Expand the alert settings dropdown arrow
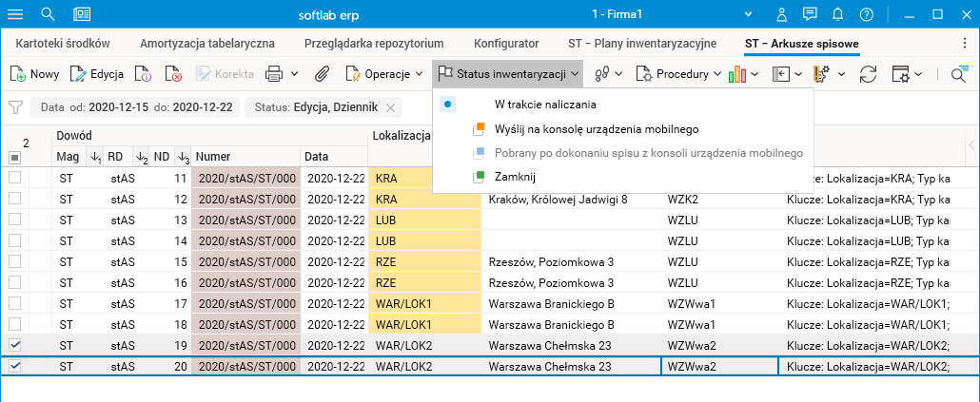Image resolution: width=980 pixels, height=402 pixels. [842, 74]
